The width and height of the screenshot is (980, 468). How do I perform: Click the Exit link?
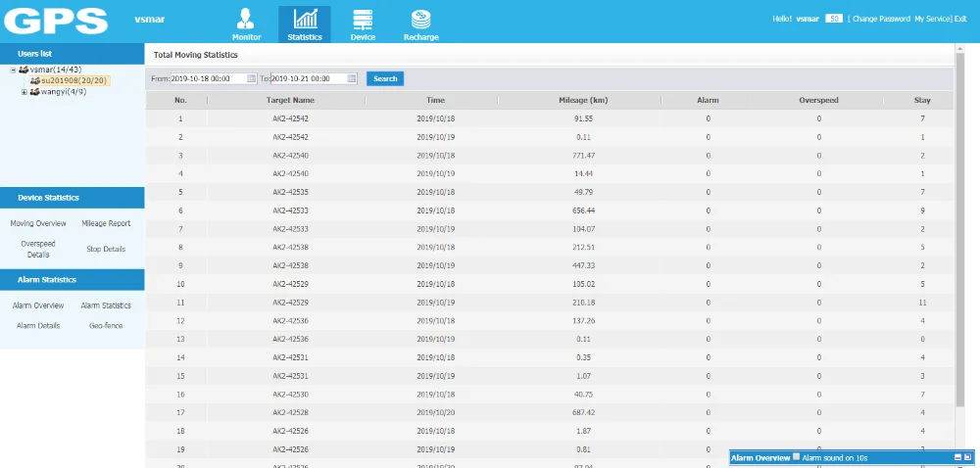960,19
